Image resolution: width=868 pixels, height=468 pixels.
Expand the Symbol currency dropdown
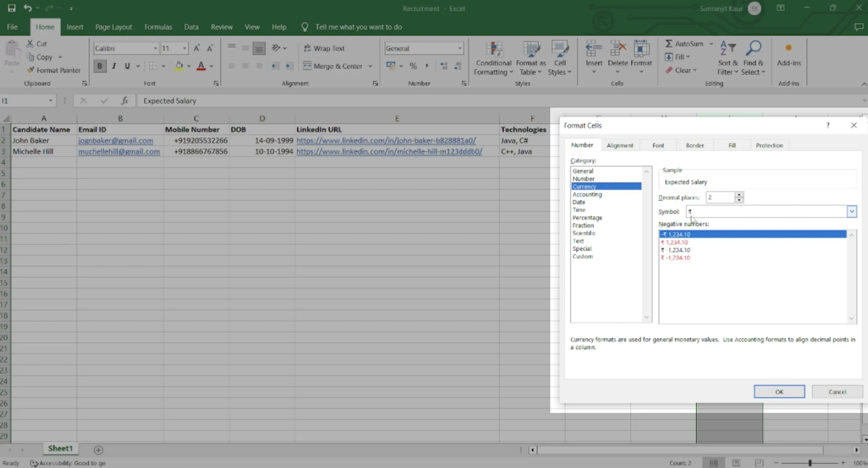click(x=852, y=211)
